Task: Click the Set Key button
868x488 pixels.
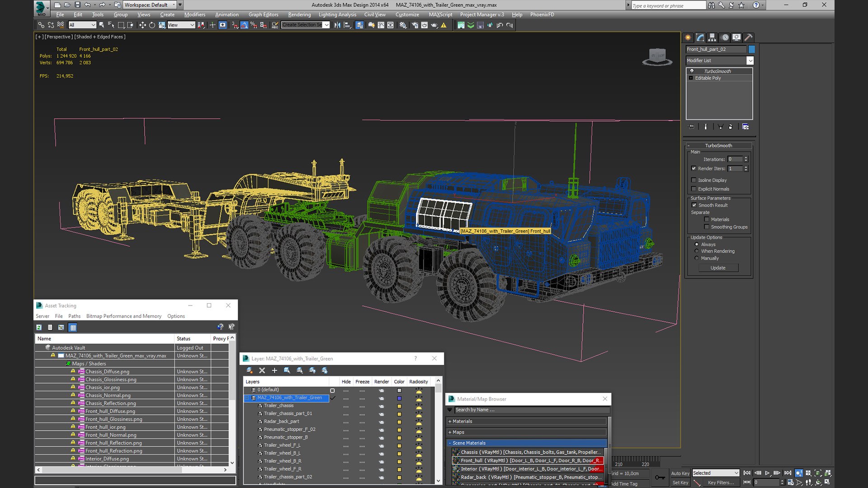Action: [x=680, y=483]
